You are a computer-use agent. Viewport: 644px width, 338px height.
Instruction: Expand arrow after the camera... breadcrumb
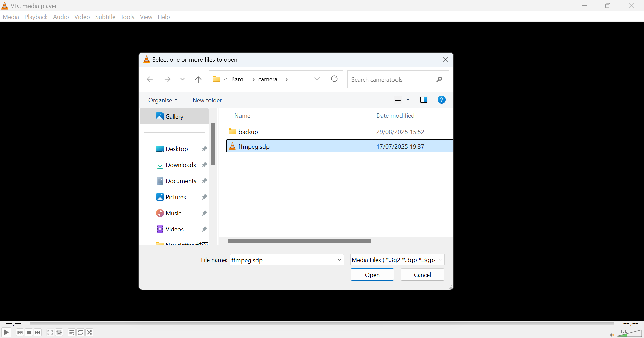click(x=287, y=79)
